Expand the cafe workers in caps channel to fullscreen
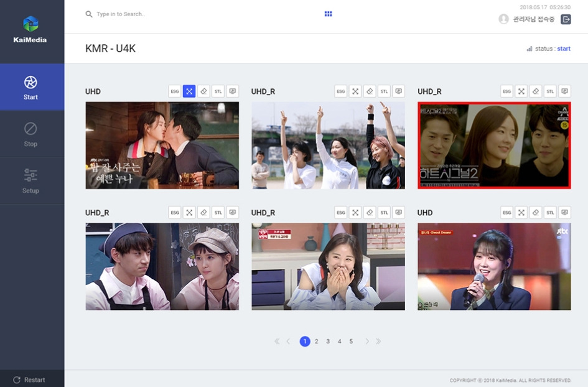This screenshot has height=387, width=588. pos(189,213)
